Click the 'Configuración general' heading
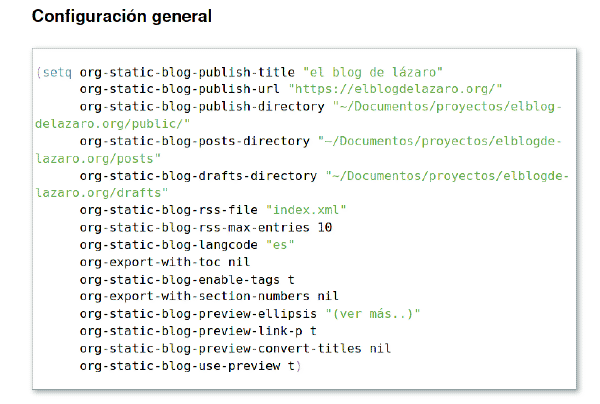 point(122,16)
